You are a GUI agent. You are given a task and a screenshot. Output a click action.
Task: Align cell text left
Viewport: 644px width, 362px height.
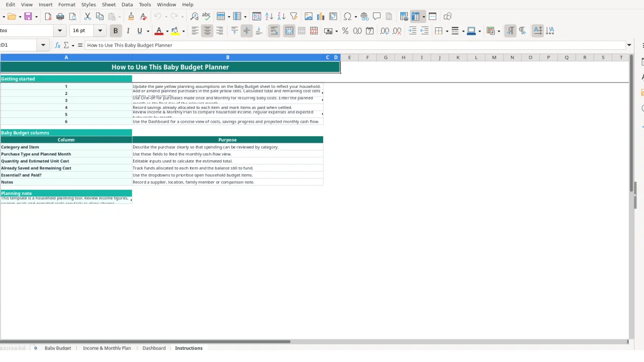(x=195, y=31)
